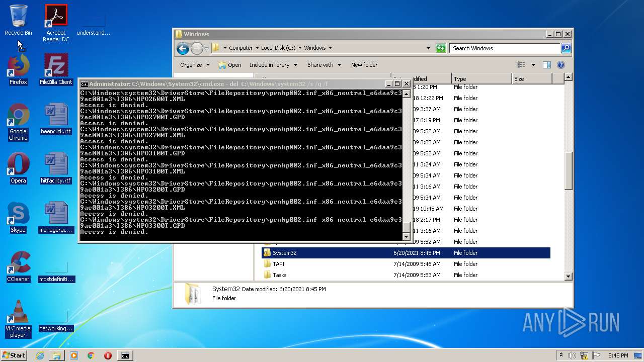Click Windows Explorer taskbar button
The height and width of the screenshot is (362, 644).
(x=57, y=355)
